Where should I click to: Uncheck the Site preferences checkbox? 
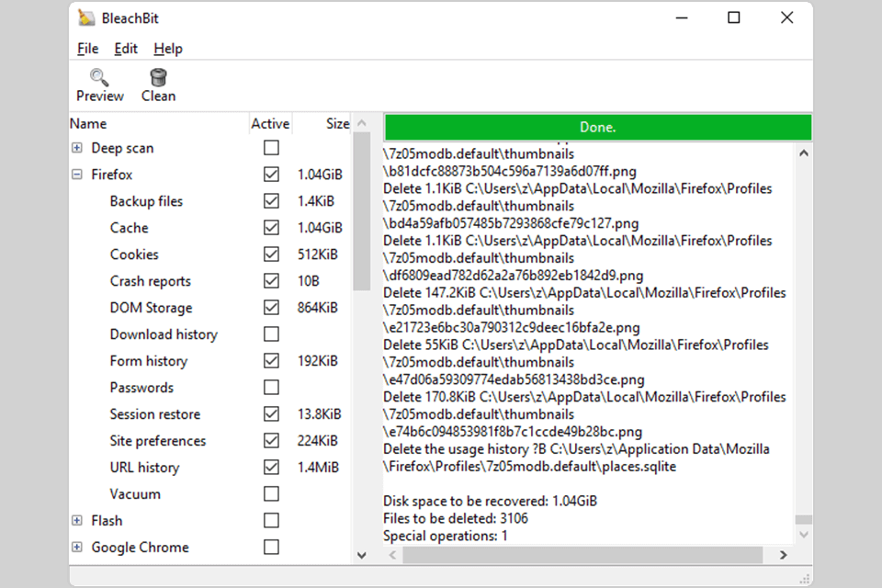point(271,441)
